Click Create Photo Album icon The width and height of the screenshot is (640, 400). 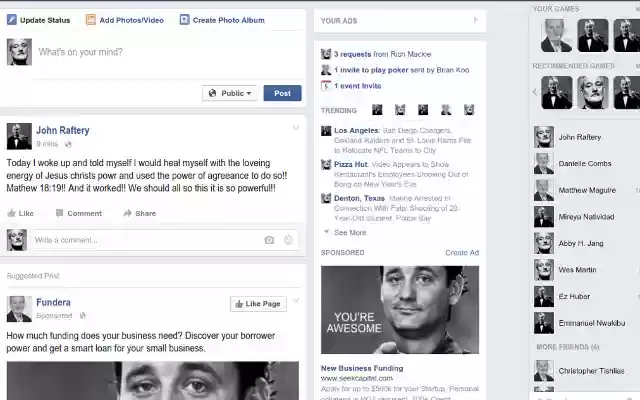[x=184, y=20]
